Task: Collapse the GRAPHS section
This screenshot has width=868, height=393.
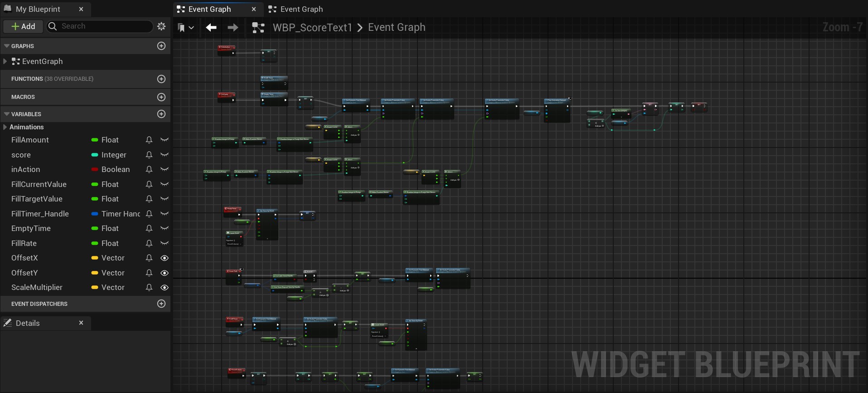Action: coord(6,46)
